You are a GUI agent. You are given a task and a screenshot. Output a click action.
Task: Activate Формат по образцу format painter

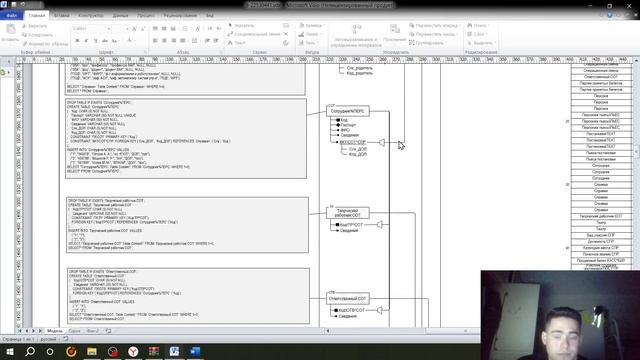[x=45, y=43]
